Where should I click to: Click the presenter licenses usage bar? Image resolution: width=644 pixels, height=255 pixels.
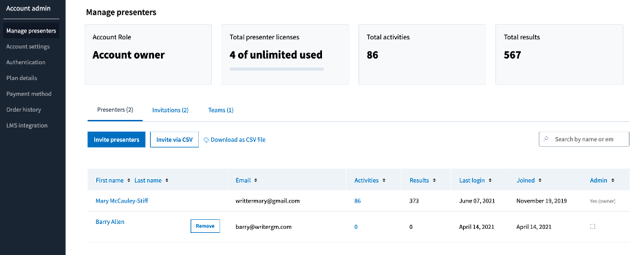[x=277, y=69]
